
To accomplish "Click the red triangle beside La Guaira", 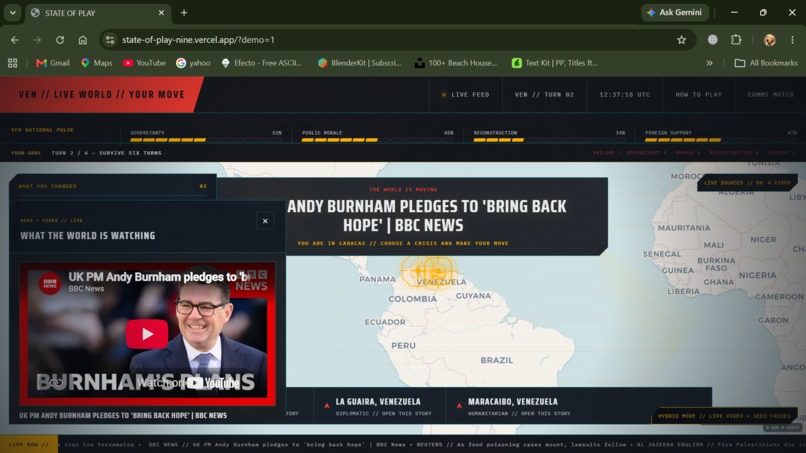I will coord(326,406).
